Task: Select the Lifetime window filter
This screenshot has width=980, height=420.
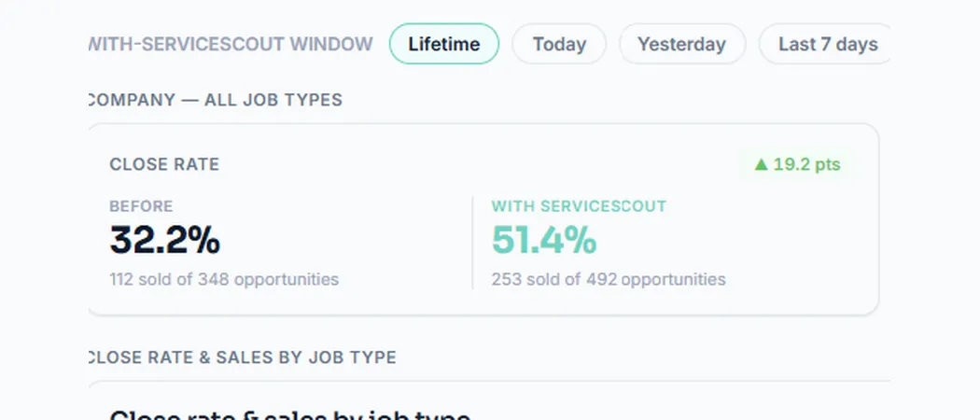Action: click(443, 45)
